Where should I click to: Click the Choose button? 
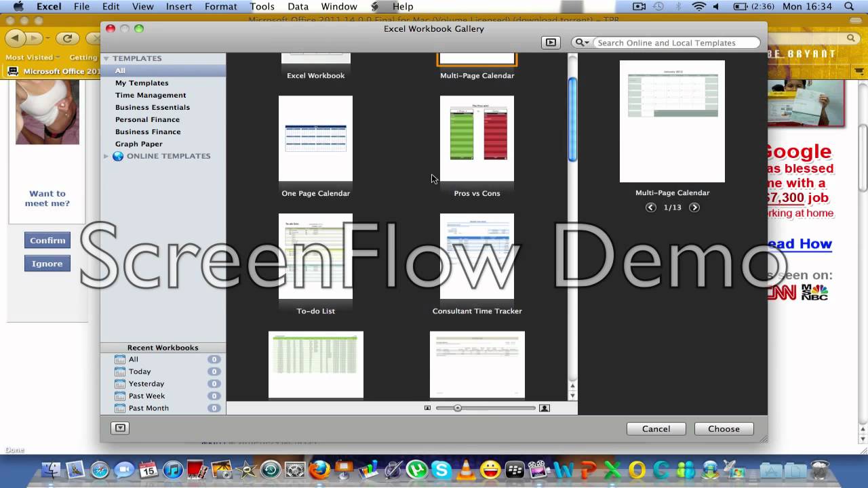coord(724,429)
